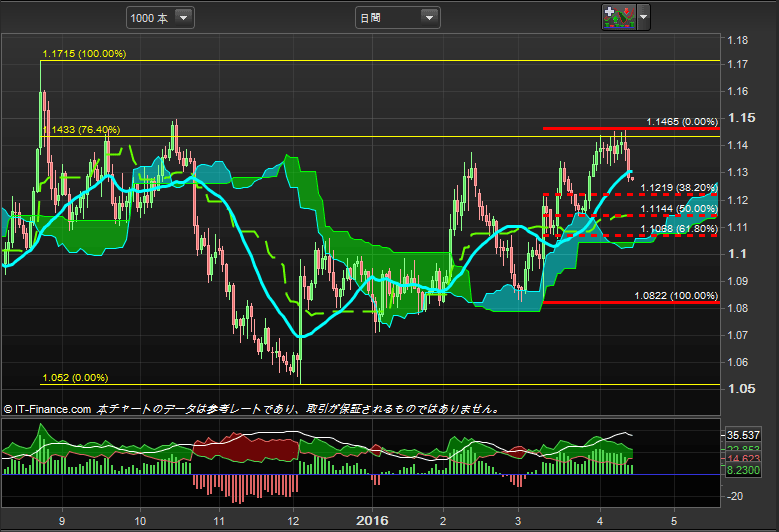
Task: Click month 4 on the time axis
Action: coord(600,521)
